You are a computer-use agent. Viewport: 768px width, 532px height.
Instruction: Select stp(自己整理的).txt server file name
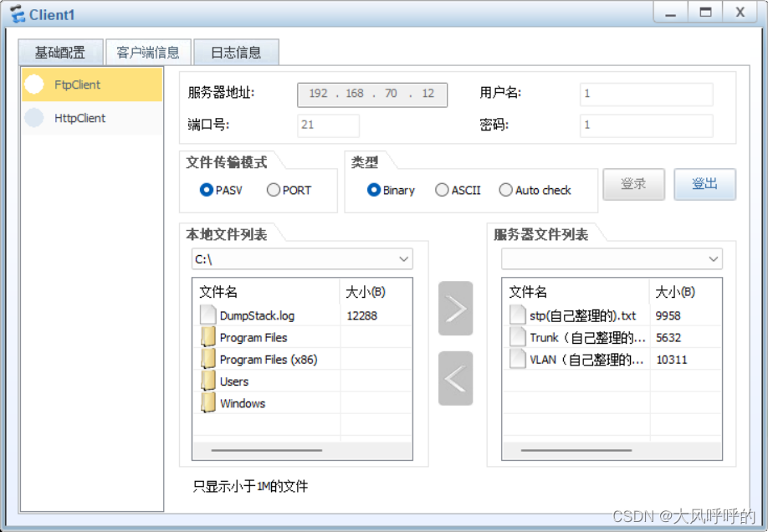click(582, 315)
